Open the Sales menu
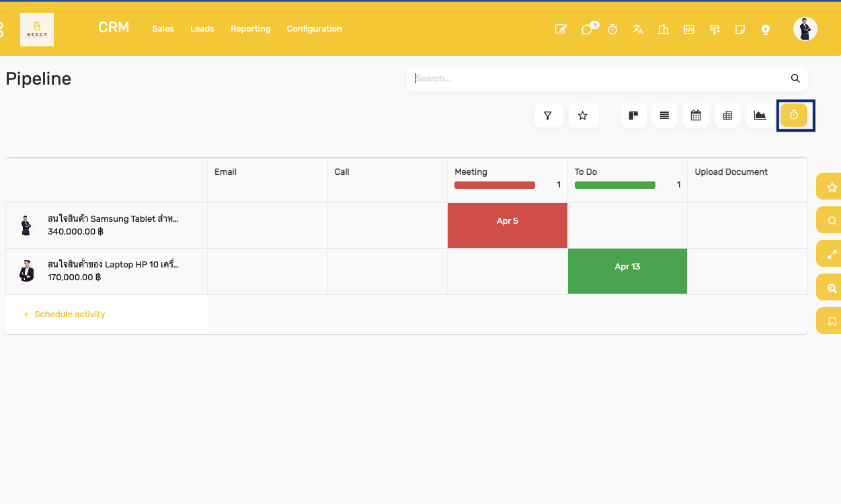Image resolution: width=841 pixels, height=504 pixels. tap(163, 29)
